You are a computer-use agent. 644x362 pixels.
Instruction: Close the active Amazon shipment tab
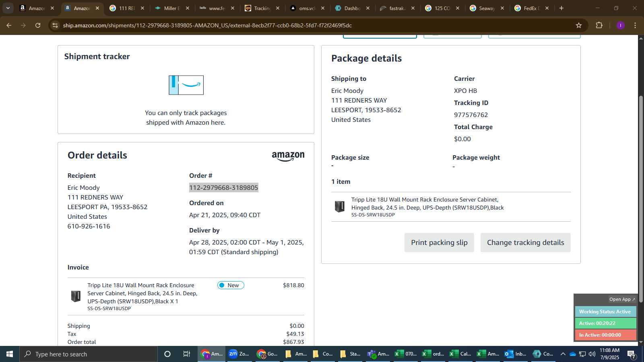click(x=97, y=8)
